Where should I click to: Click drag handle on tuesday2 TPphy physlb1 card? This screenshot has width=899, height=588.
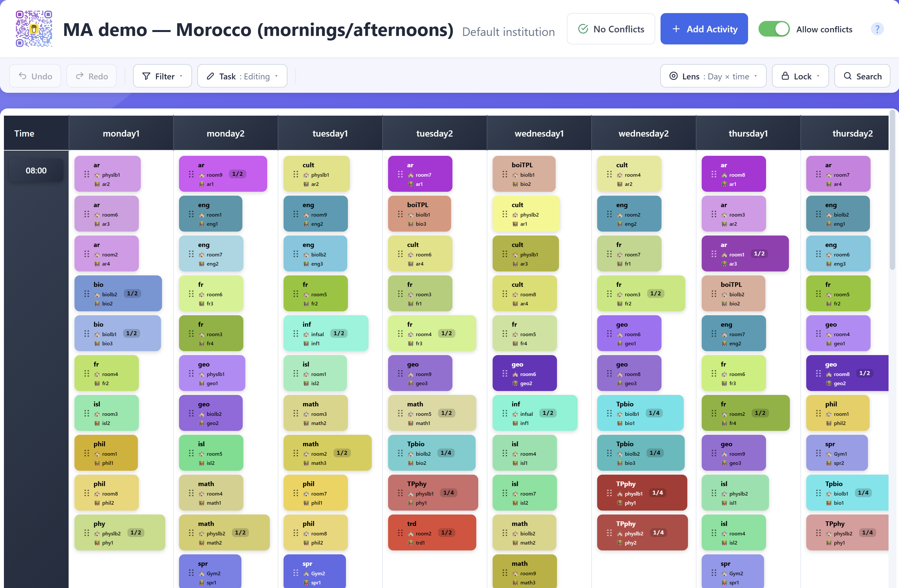tap(400, 493)
